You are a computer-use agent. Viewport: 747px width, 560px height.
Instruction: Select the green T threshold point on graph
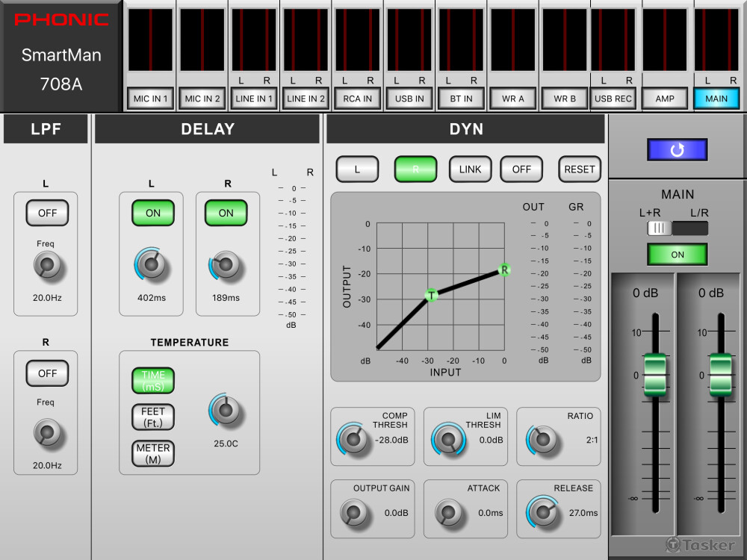[x=431, y=295]
